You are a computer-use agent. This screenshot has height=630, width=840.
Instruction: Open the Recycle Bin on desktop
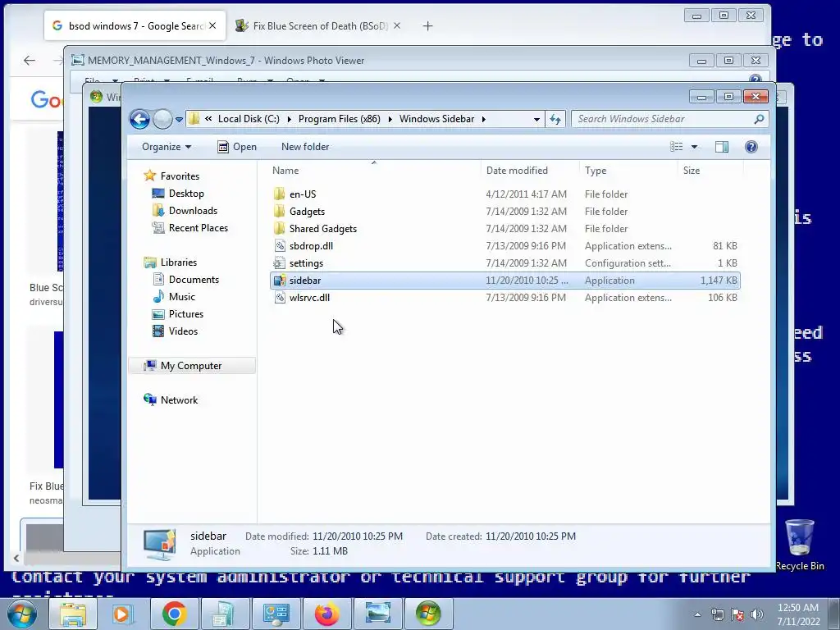(800, 545)
